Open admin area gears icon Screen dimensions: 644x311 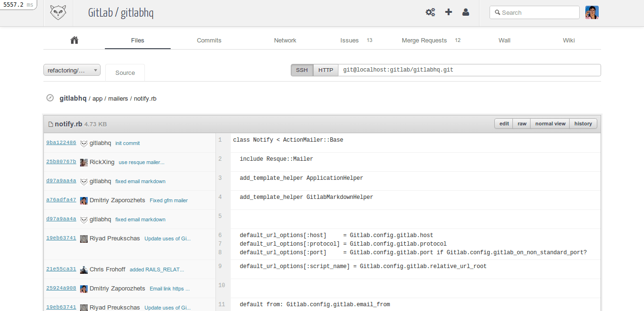430,12
